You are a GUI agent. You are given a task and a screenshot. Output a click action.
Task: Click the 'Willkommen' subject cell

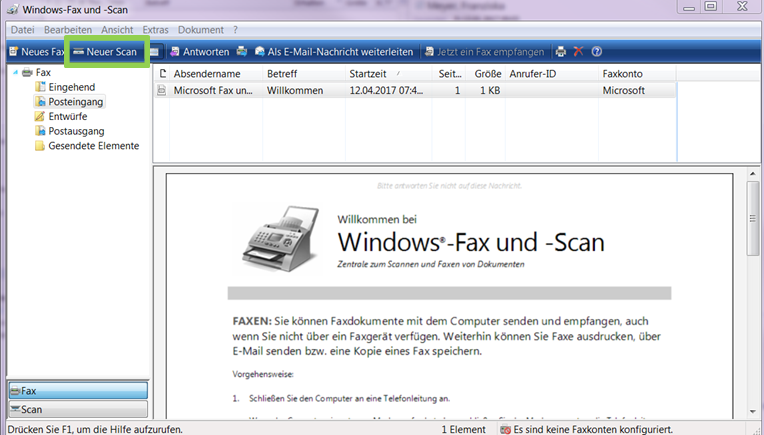295,90
